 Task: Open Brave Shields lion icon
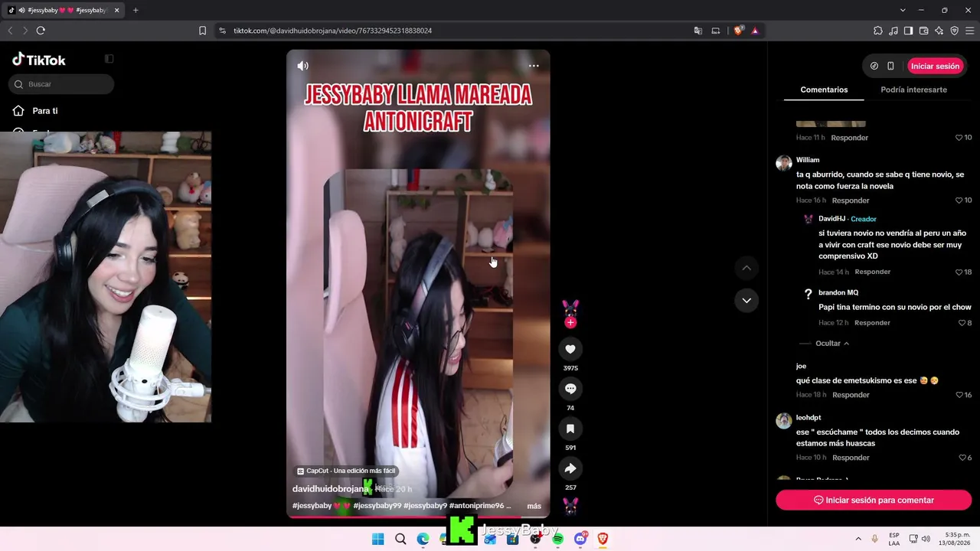click(x=738, y=31)
